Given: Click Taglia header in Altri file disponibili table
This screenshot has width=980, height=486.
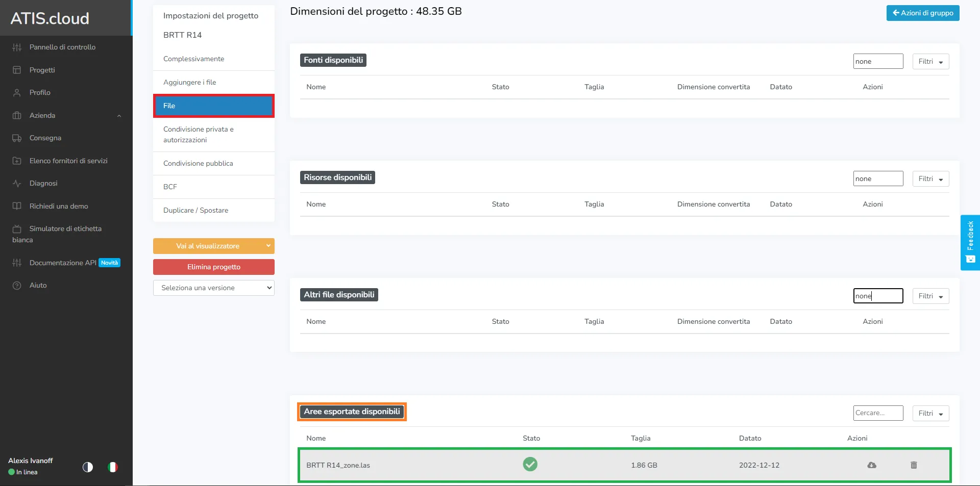Looking at the screenshot, I should [594, 321].
